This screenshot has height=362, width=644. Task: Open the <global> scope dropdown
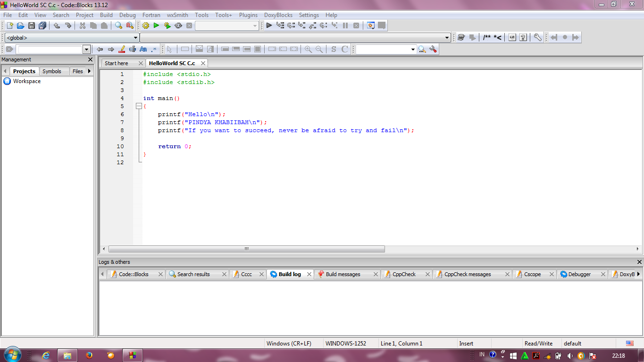point(136,37)
